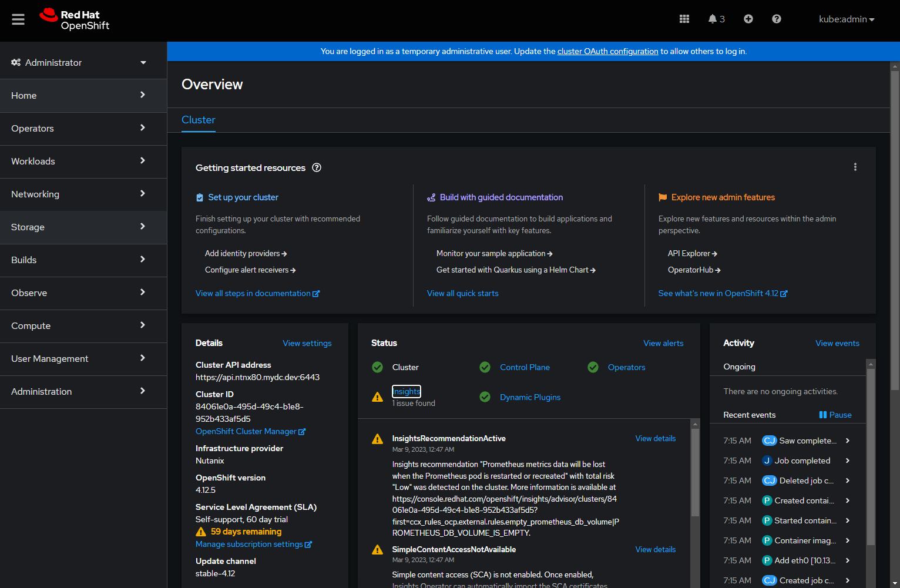Screen dimensions: 900x588
Task: Open Manage subscription settings link
Action: coord(254,545)
